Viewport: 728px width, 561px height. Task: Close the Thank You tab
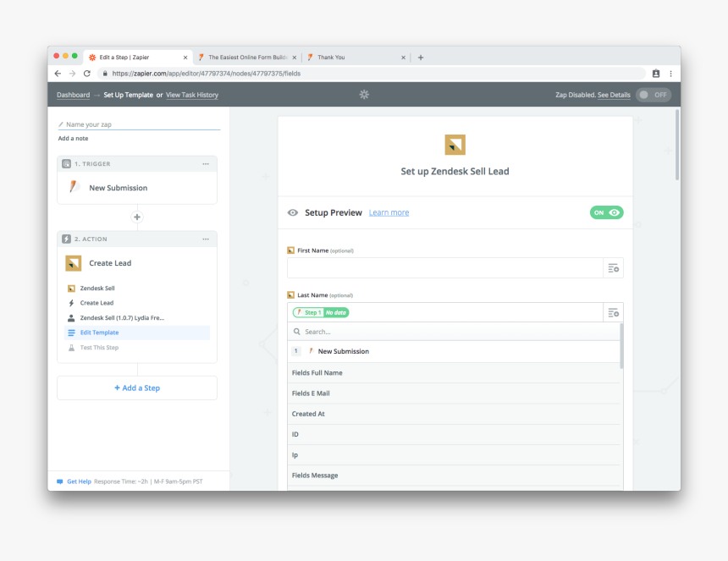pos(404,58)
